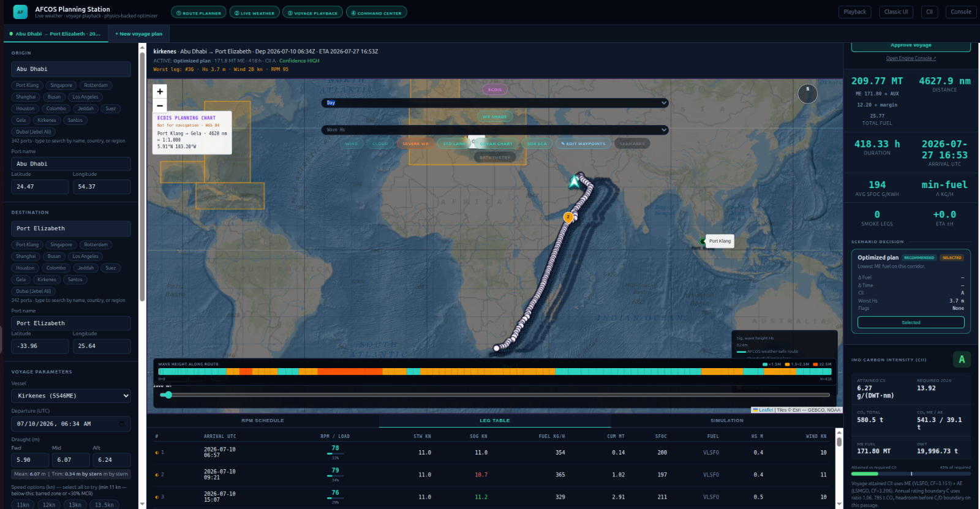Open the Day display mode dropdown
Image resolution: width=980 pixels, height=509 pixels.
coord(495,103)
